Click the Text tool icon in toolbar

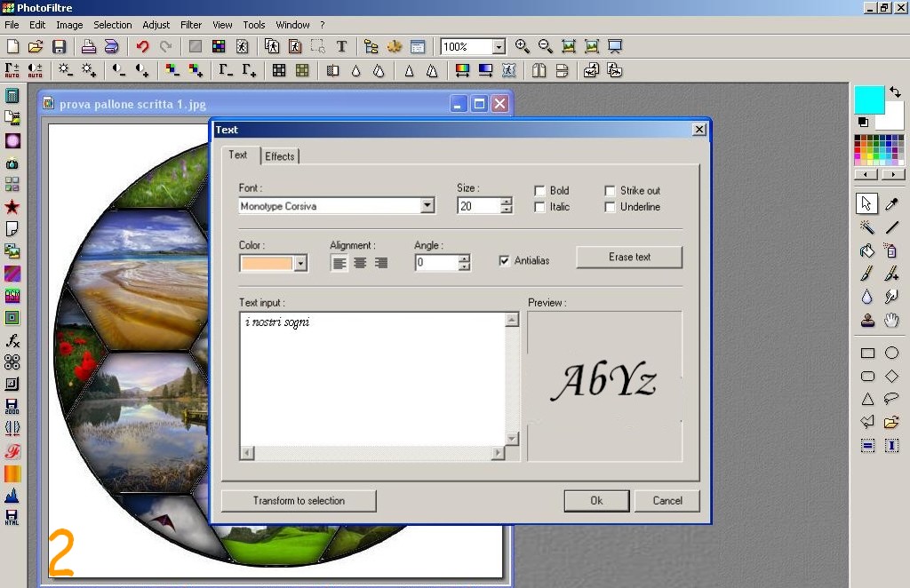(341, 47)
